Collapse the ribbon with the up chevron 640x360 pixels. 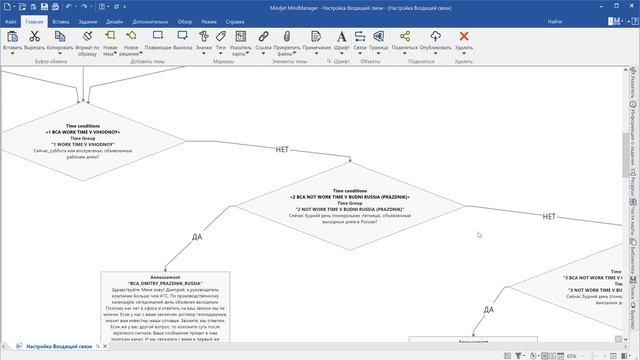click(x=629, y=22)
